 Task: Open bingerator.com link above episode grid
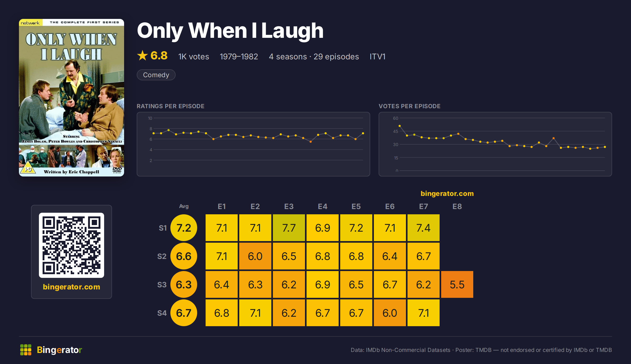point(447,194)
